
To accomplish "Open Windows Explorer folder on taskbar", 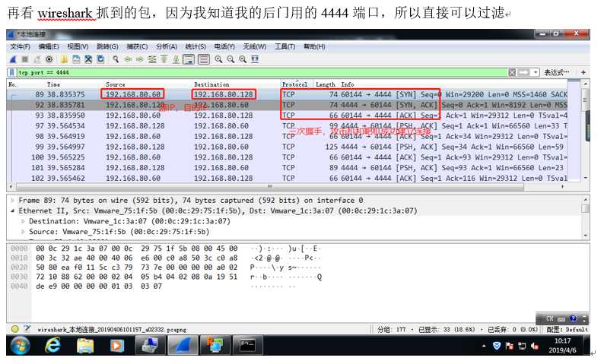I will point(85,345).
